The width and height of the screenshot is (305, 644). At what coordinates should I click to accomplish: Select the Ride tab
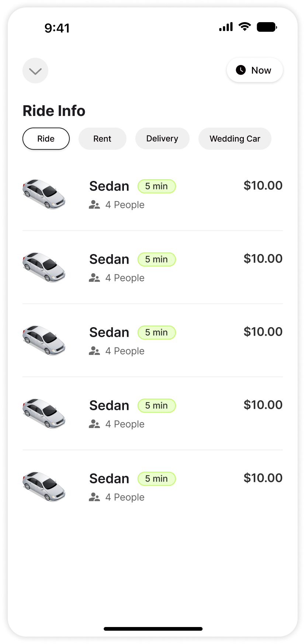[46, 139]
